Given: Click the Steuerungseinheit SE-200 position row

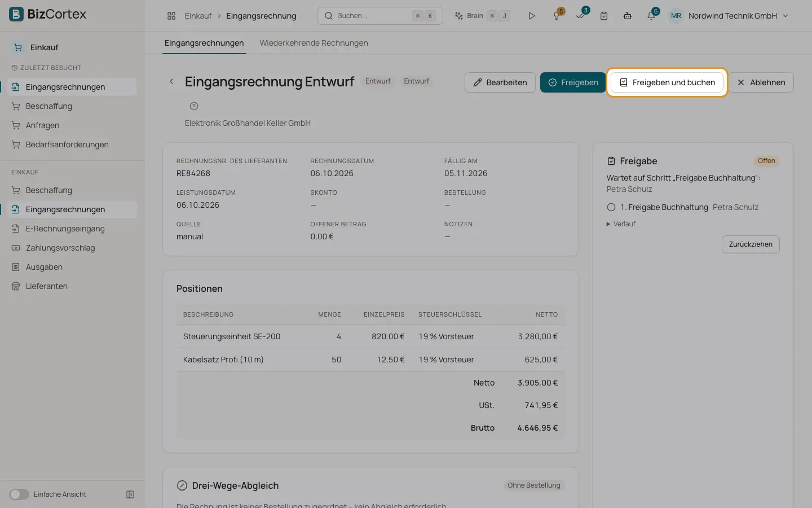Looking at the screenshot, I should (x=370, y=336).
